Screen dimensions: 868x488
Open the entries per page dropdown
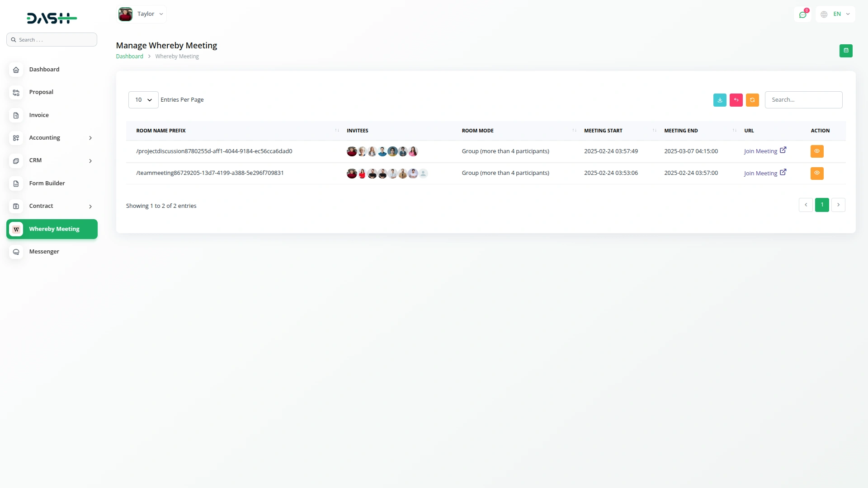click(143, 100)
